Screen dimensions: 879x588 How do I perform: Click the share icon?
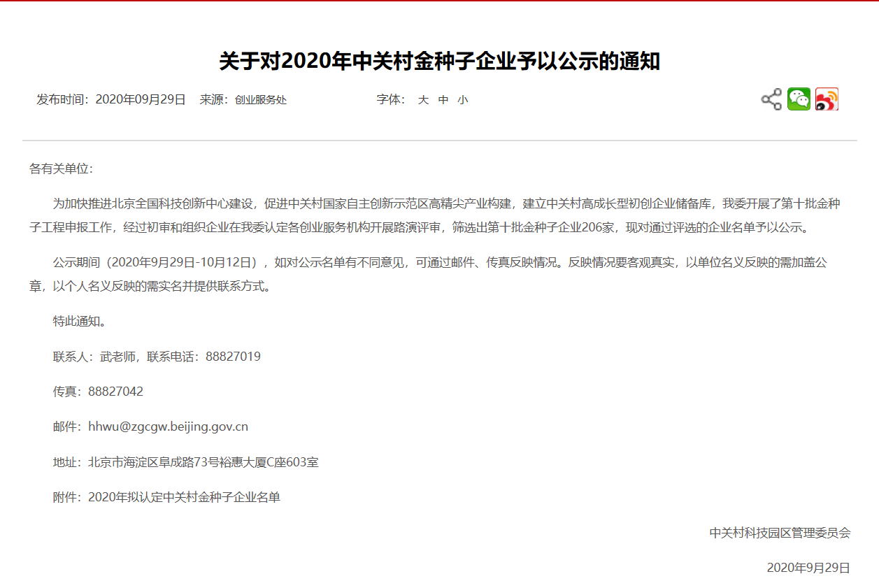tap(771, 99)
